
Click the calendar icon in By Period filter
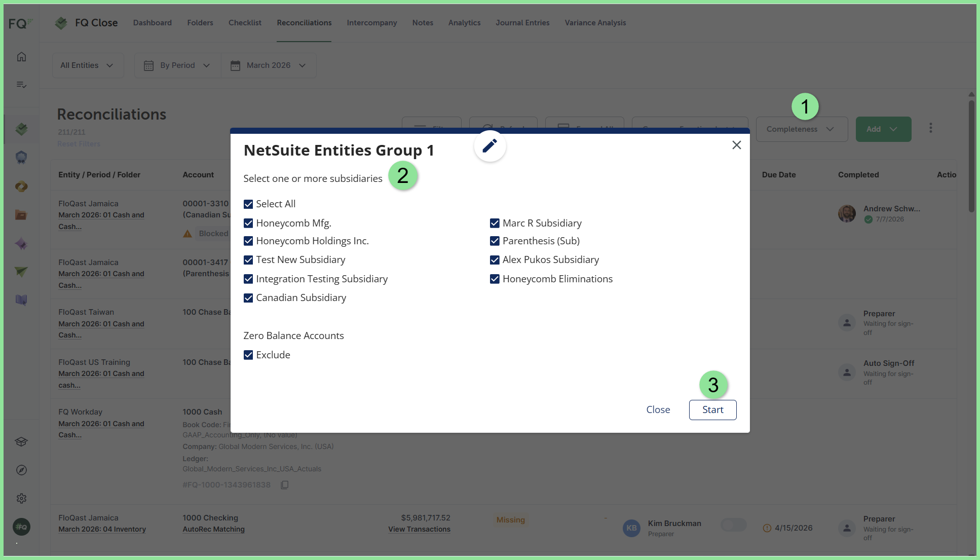tap(148, 65)
